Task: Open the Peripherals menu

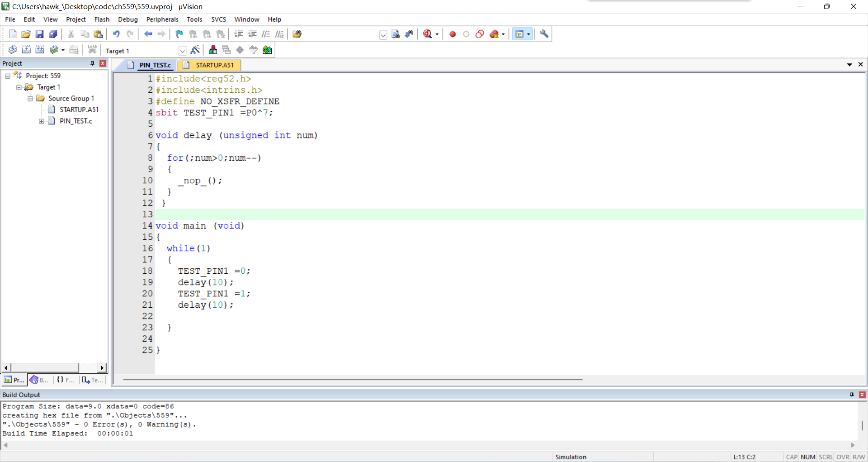Action: pos(162,19)
